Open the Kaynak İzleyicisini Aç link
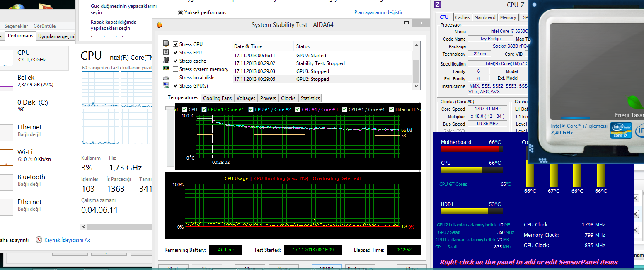Screen dimensions: 644x270 coord(67,240)
